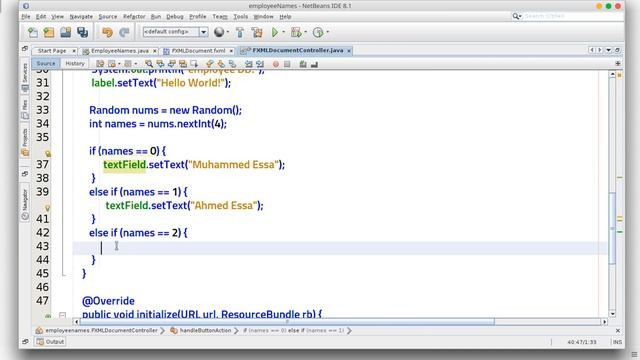The width and height of the screenshot is (640, 360).
Task: Toggle Highlight Search in editor toolbar
Action: pos(183,64)
